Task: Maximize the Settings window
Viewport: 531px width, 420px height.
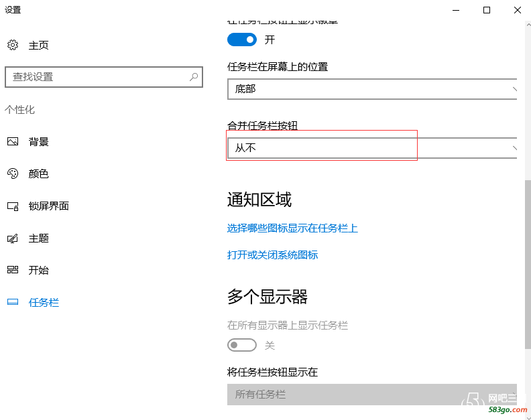Action: (x=487, y=10)
